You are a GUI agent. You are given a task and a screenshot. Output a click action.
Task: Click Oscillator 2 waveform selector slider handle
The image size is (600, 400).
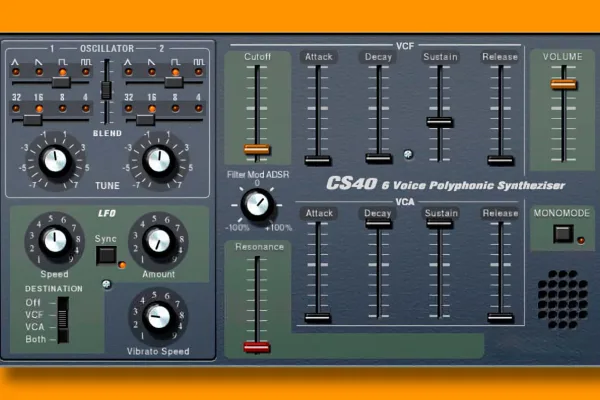174,82
